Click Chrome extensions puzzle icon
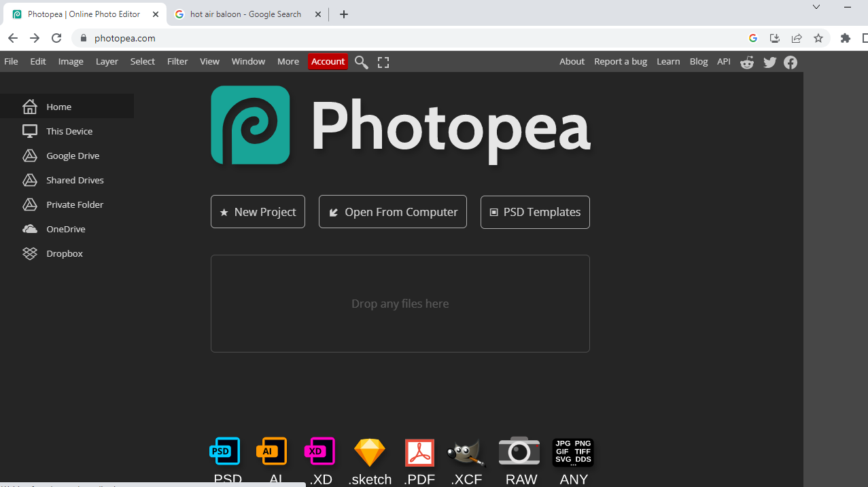868x487 pixels. tap(846, 38)
